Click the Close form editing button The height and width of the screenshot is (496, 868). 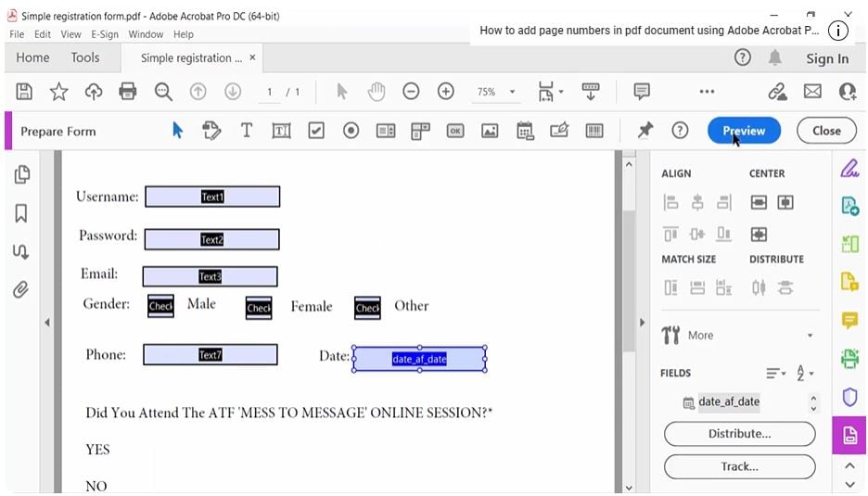point(826,131)
